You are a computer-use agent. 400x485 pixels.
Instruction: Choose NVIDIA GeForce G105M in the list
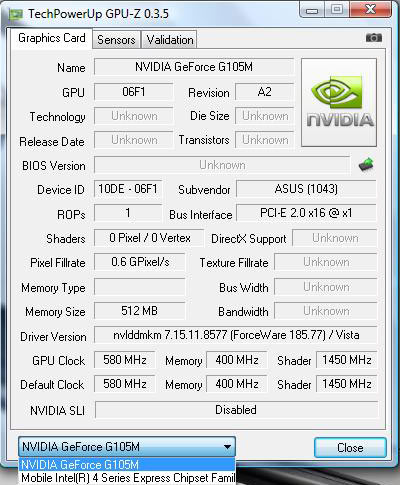click(x=127, y=464)
